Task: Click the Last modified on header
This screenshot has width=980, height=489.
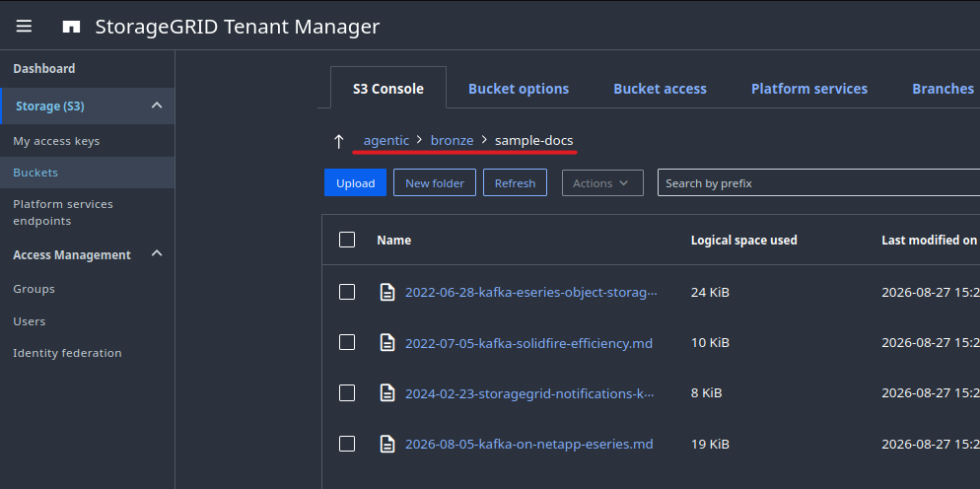Action: (x=929, y=241)
